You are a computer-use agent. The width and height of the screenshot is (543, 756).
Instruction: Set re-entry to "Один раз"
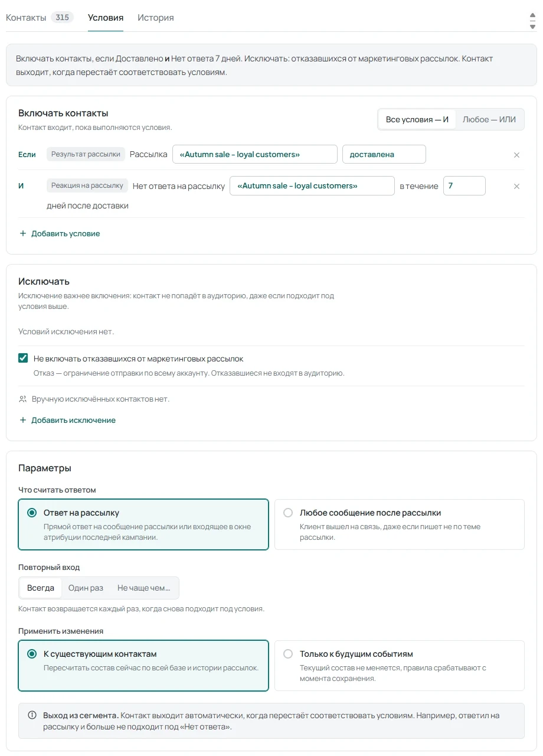(x=86, y=588)
